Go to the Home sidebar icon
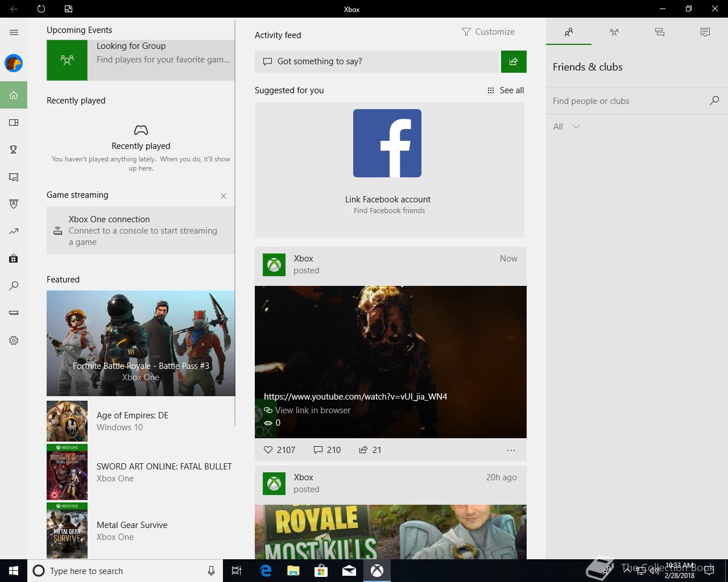The width and height of the screenshot is (728, 582). point(14,95)
